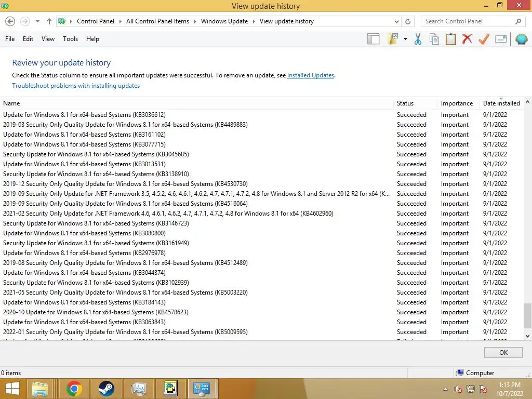Sort by the Date installed column header
The image size is (532, 399).
[501, 103]
